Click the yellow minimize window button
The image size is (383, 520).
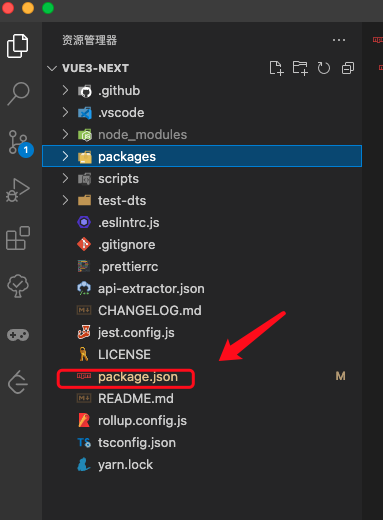(28, 8)
